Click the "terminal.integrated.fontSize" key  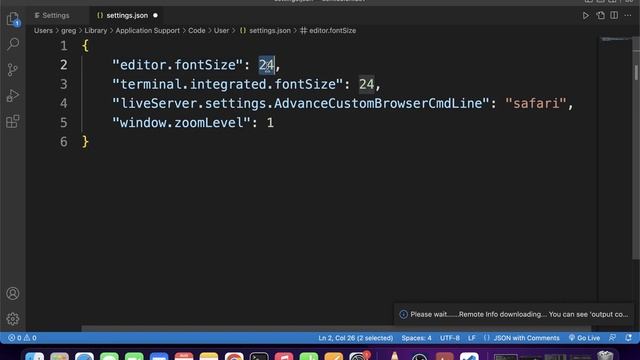pyautogui.click(x=227, y=84)
